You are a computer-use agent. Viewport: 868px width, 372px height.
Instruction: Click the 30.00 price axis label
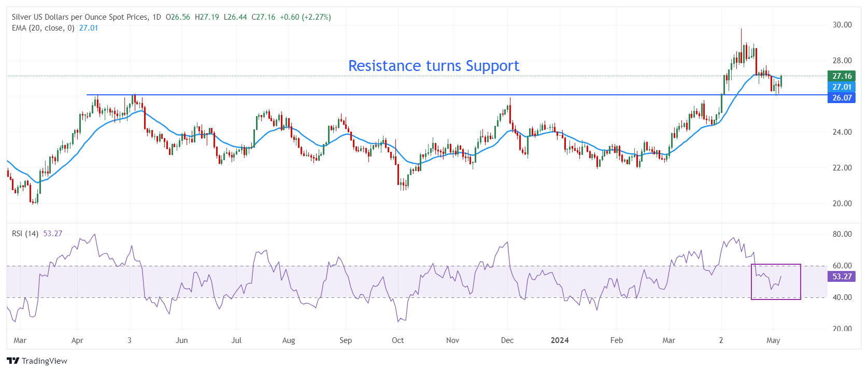point(842,25)
